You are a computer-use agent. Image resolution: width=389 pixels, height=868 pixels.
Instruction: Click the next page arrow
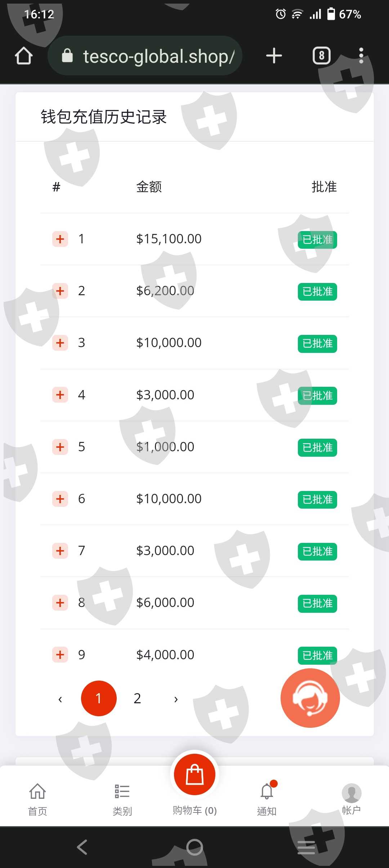point(176,699)
